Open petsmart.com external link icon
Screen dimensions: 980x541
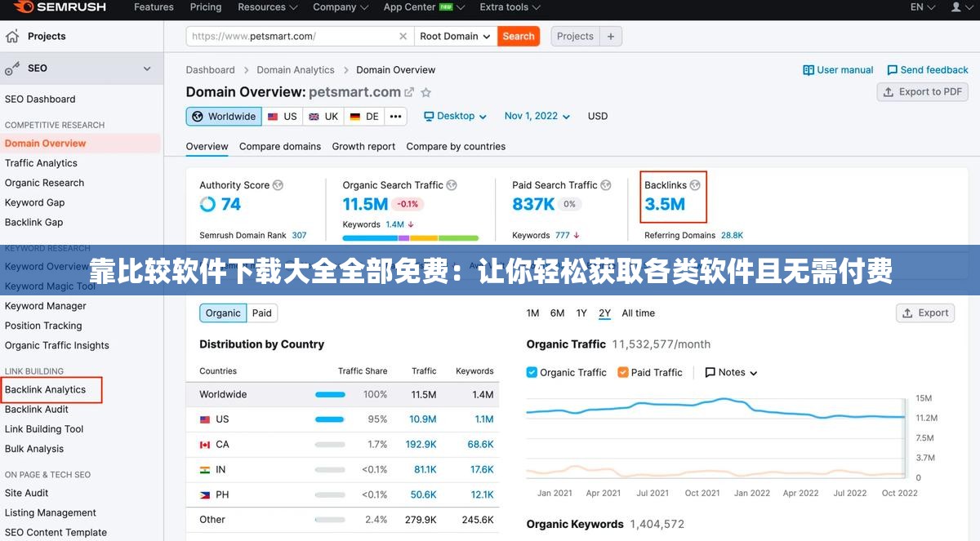tap(410, 92)
